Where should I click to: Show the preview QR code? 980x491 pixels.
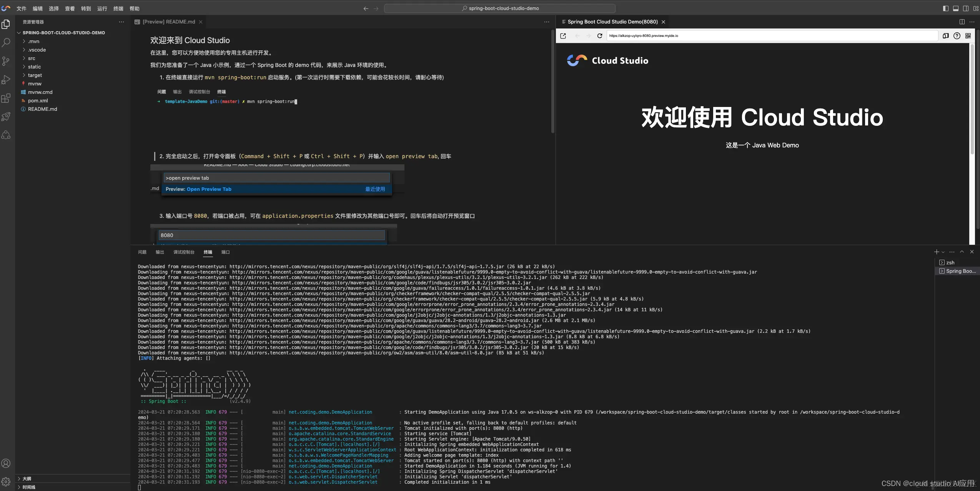click(968, 36)
